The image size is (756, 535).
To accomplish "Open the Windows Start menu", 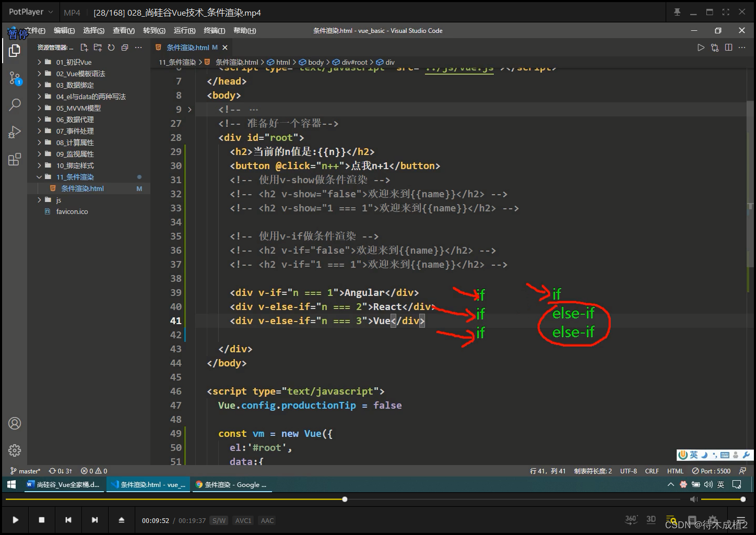I will click(11, 484).
